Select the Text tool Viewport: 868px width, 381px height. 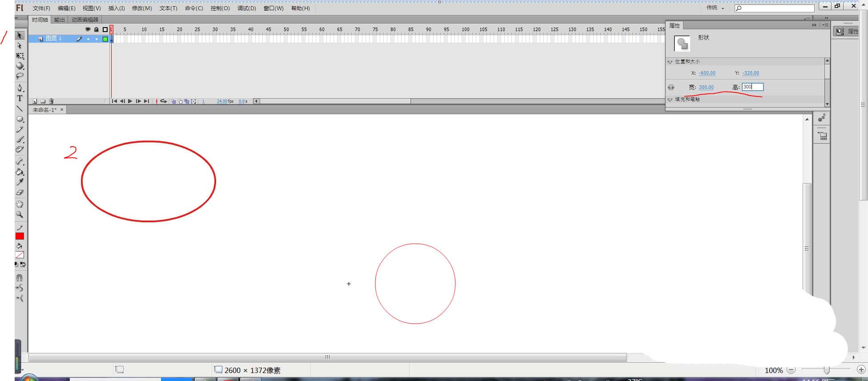pos(20,98)
